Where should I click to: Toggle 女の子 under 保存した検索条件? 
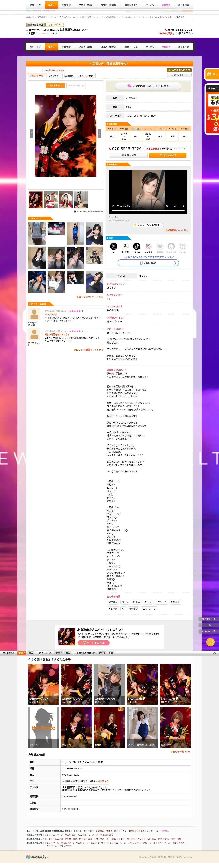102,653
